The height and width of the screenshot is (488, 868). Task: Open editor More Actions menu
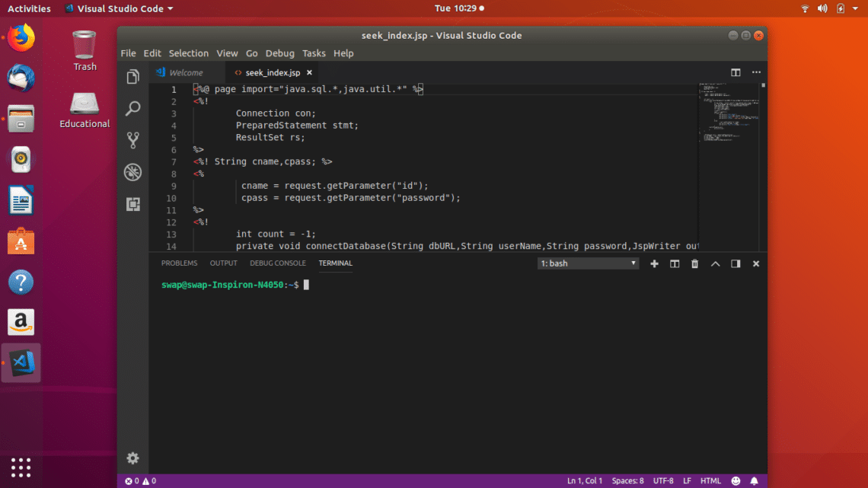756,72
